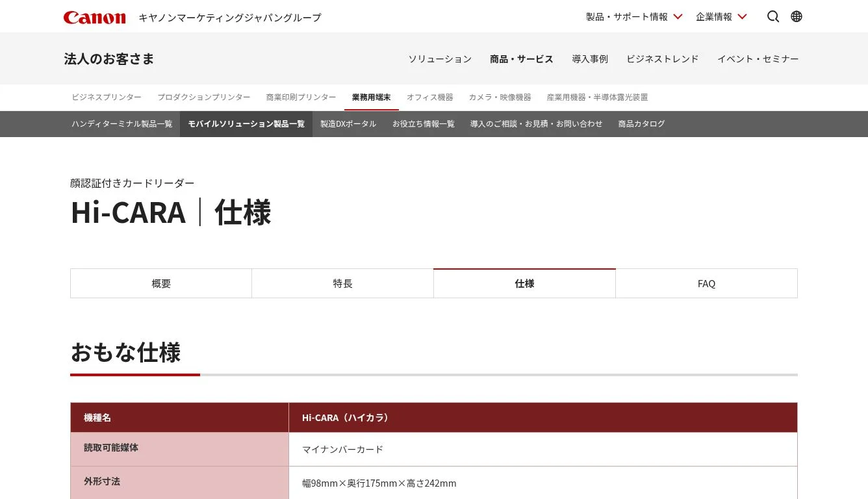Open お役立ち情報一覧 link
Viewport: 868px width, 499px height.
(424, 123)
